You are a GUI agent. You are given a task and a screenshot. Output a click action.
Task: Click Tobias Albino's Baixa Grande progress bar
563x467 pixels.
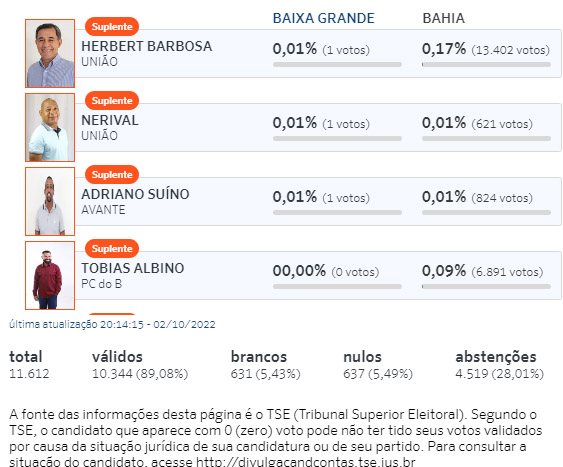(337, 286)
